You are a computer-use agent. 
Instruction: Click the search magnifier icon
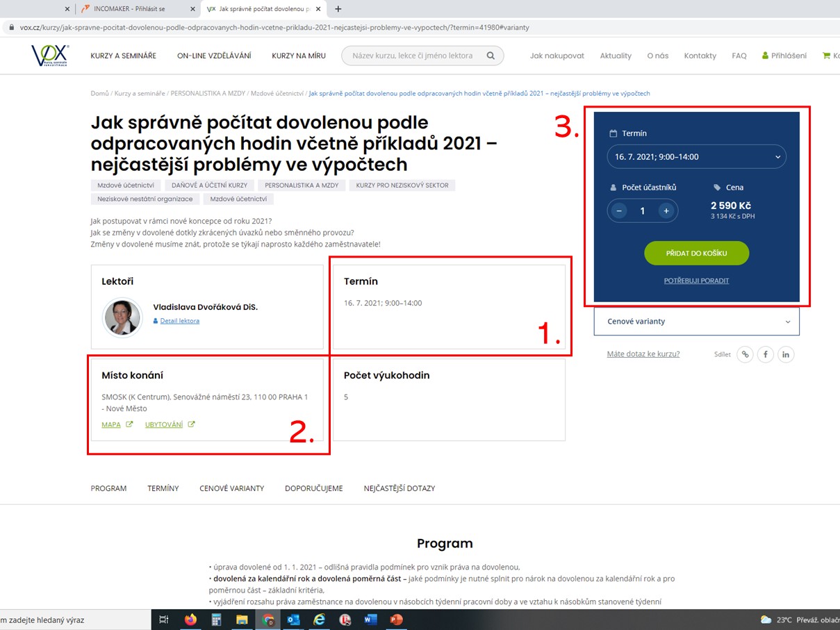(491, 56)
